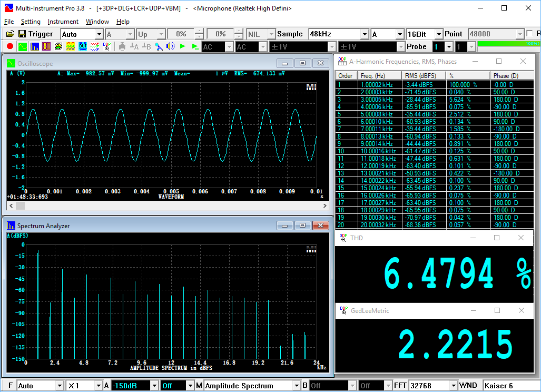Open the sampling channel A dropdown
The width and height of the screenshot is (541, 392).
coord(400,34)
